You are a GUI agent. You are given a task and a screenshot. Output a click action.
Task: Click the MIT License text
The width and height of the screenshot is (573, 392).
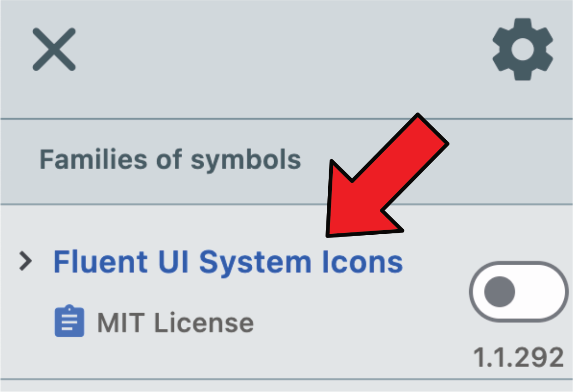(x=175, y=322)
